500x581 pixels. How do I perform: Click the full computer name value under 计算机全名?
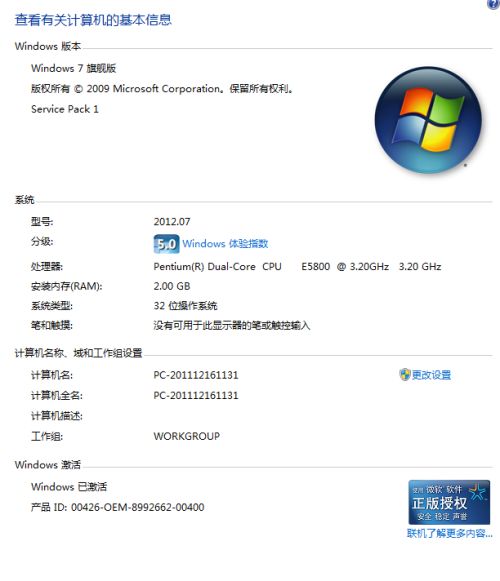coord(196,395)
